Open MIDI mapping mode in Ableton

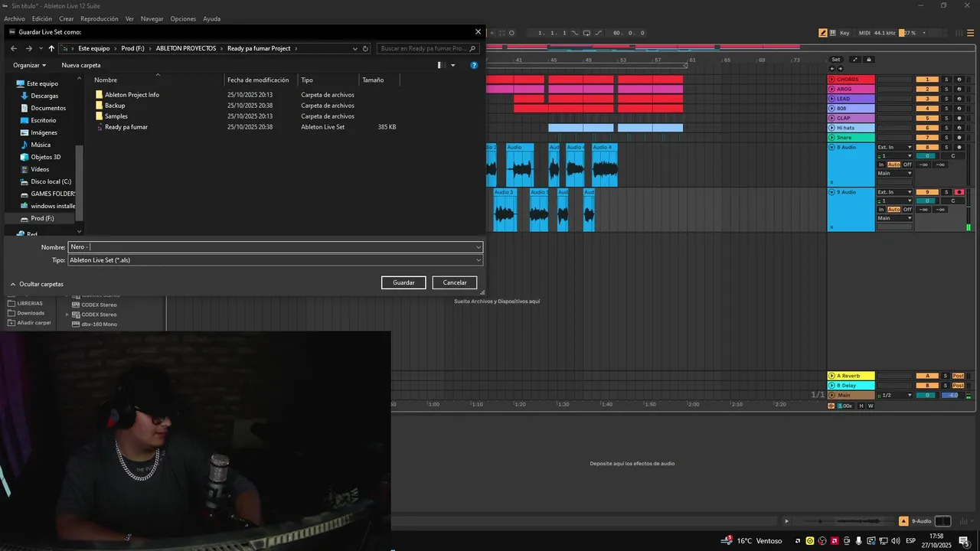(x=865, y=33)
